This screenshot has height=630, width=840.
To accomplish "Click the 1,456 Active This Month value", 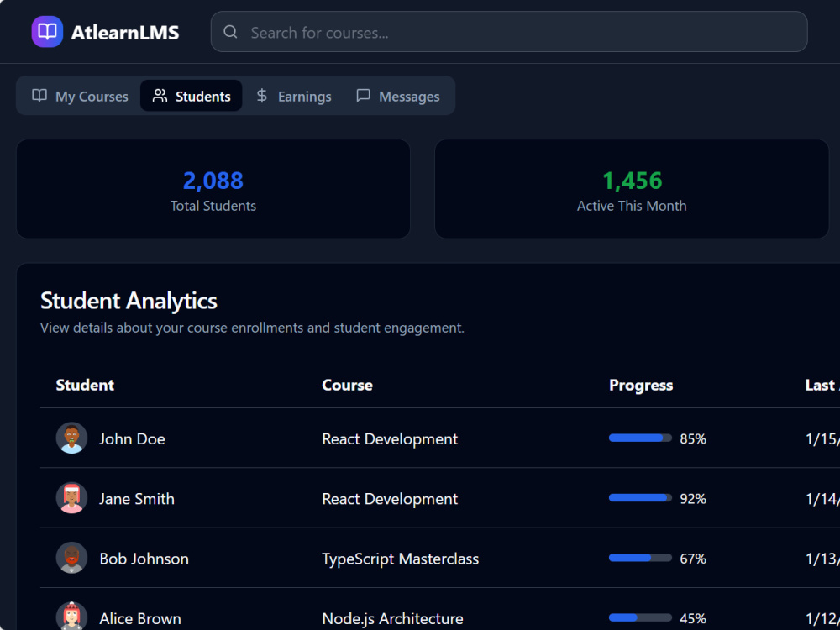I will pyautogui.click(x=633, y=181).
